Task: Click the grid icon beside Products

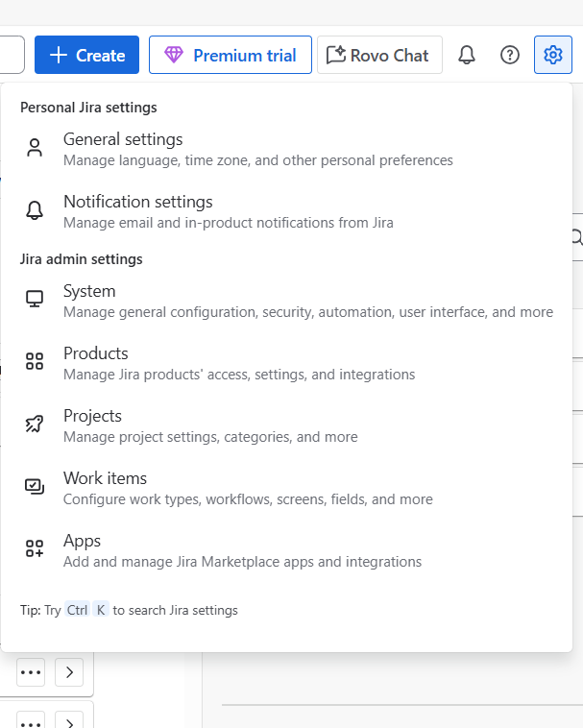Action: click(35, 361)
